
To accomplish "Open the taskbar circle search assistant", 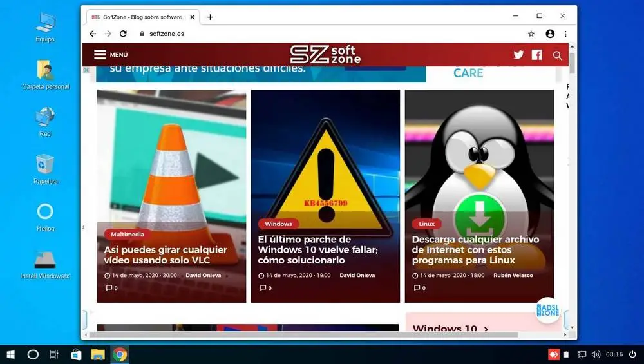I will (33, 354).
